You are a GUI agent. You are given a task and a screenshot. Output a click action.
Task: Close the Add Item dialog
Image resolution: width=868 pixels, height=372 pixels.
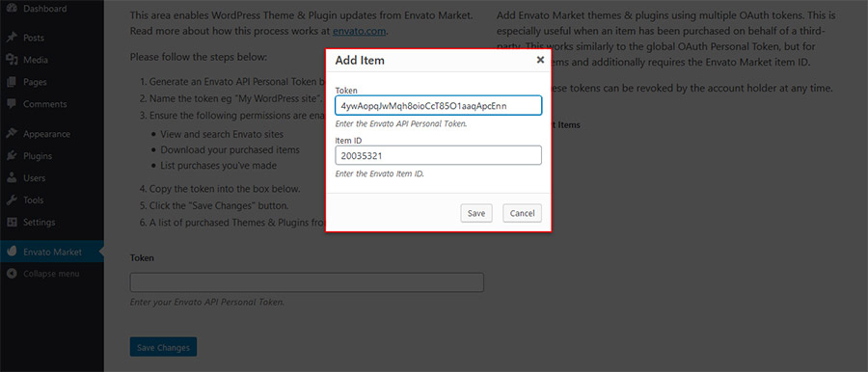tap(540, 60)
